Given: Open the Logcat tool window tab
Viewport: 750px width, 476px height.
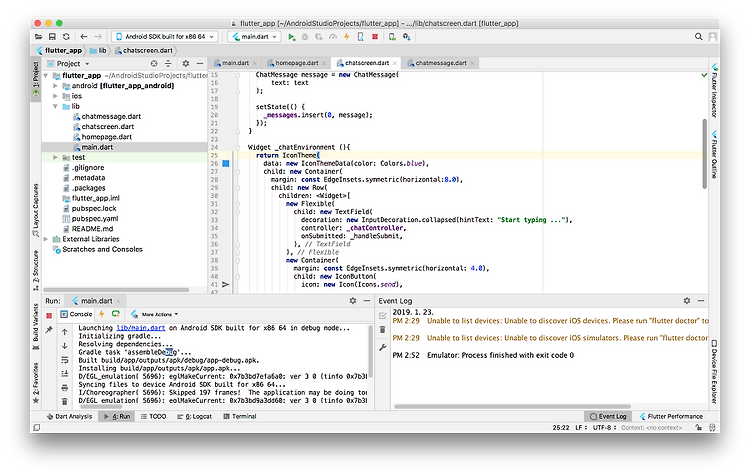Looking at the screenshot, I should pos(194,416).
